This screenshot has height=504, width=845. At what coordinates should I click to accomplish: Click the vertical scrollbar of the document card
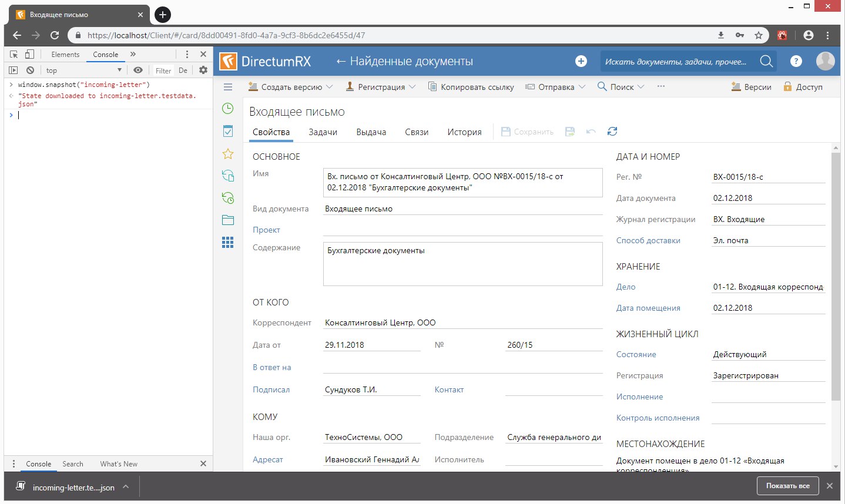pos(836,276)
